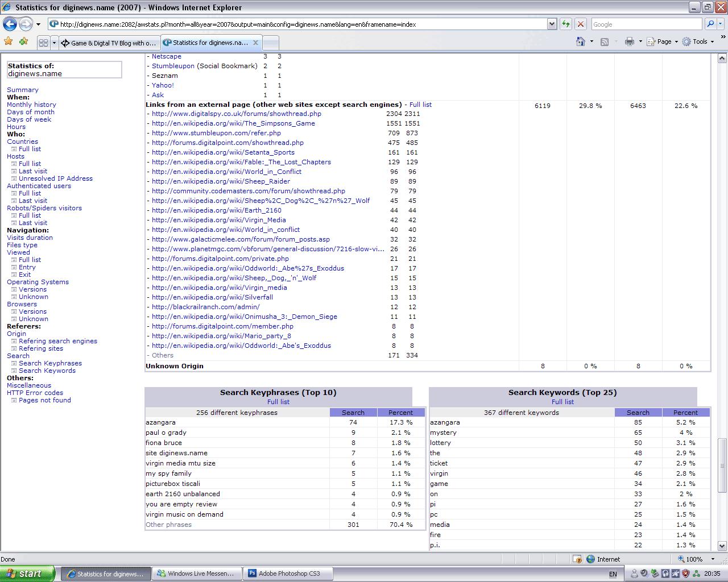
Task: Click the red Stop loading icon
Action: tap(581, 24)
